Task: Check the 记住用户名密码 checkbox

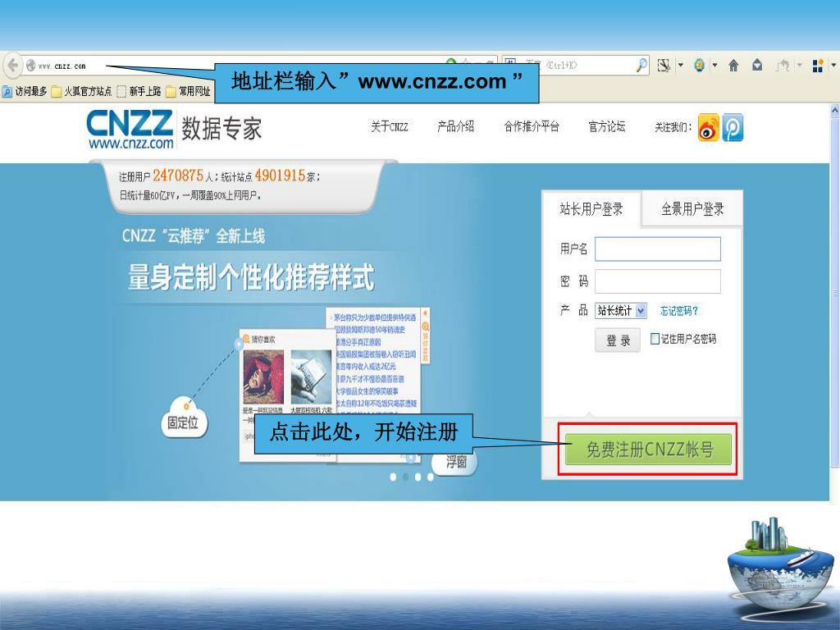Action: [655, 339]
